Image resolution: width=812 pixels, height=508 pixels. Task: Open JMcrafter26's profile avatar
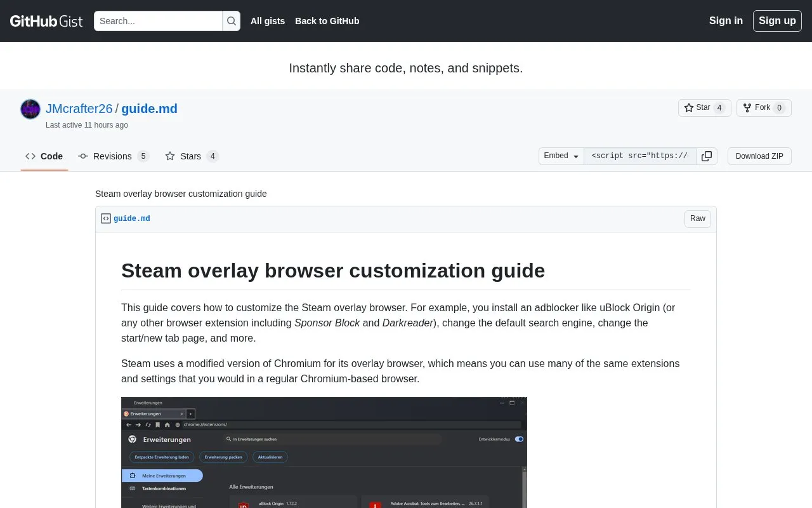click(30, 109)
